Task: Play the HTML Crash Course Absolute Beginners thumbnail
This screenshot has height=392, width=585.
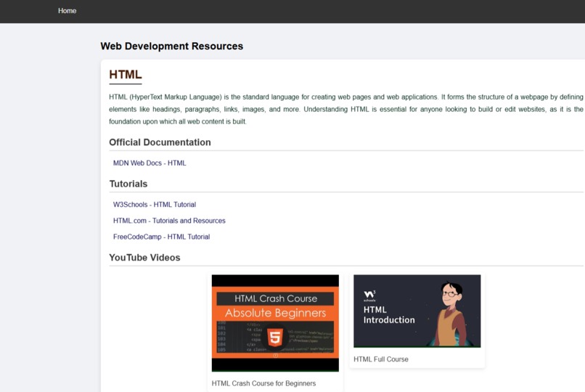Action: [275, 323]
